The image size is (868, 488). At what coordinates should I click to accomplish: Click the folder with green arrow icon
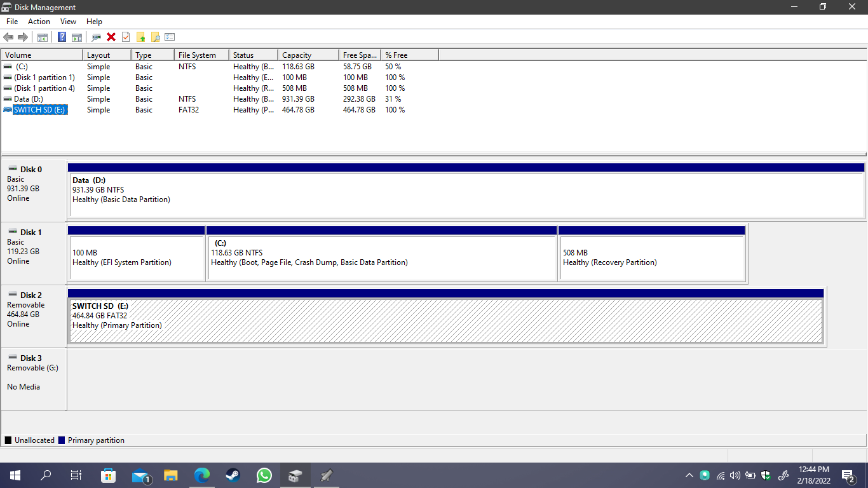pos(140,37)
